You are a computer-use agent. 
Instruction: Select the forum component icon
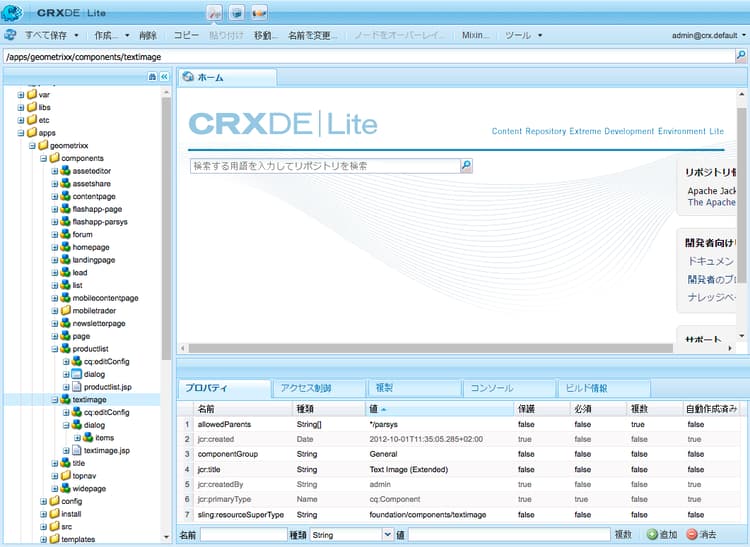(x=66, y=234)
